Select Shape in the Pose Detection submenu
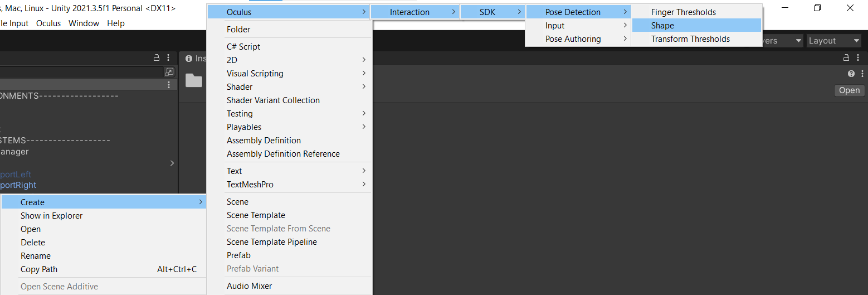 (x=696, y=26)
